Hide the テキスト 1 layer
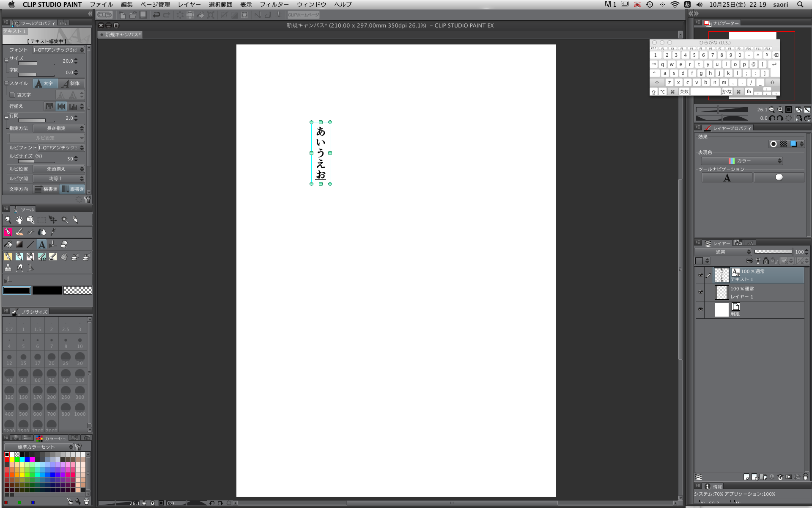This screenshot has width=812, height=508. click(700, 275)
